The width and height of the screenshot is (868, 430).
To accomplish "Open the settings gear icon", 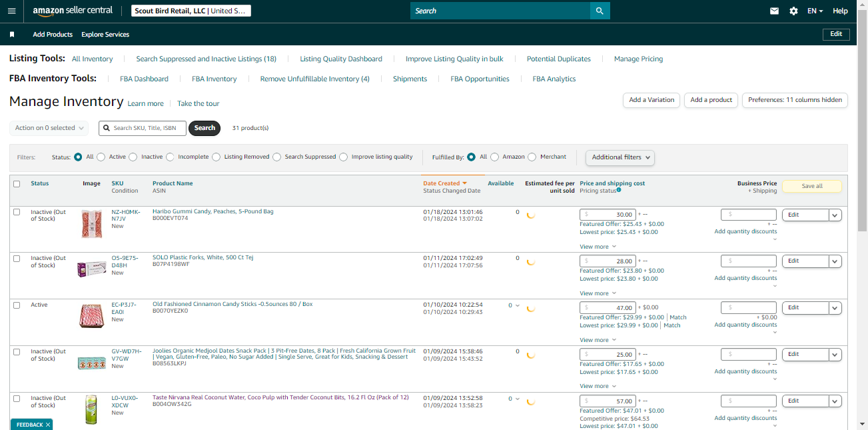I will click(793, 11).
